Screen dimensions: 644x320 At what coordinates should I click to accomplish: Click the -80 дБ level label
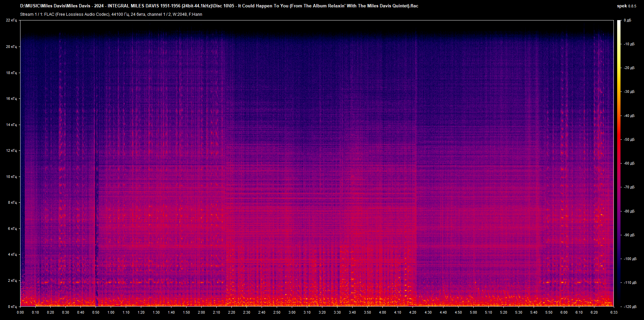click(629, 211)
